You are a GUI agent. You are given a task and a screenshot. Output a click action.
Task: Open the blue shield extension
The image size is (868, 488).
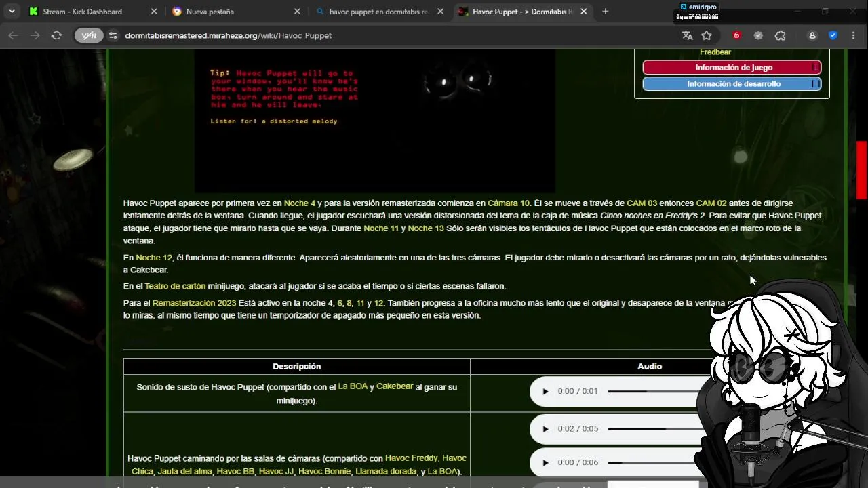[x=833, y=35]
